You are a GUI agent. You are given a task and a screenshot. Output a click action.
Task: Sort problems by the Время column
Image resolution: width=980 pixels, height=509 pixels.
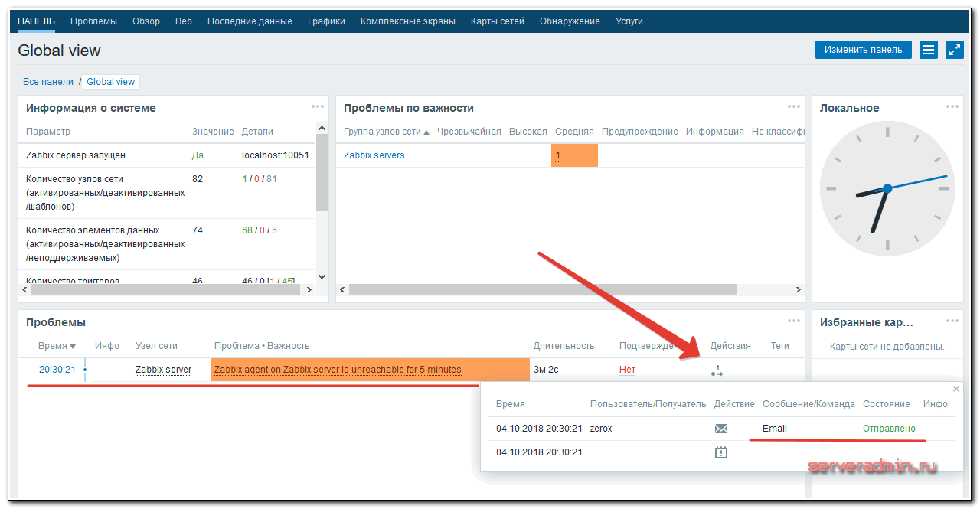pos(57,346)
